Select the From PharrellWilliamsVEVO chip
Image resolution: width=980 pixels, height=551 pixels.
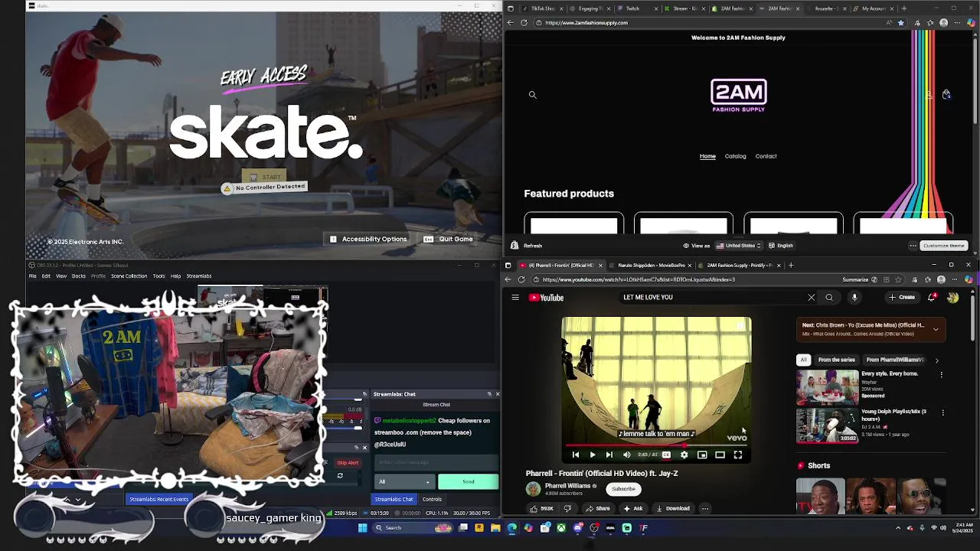click(x=894, y=360)
